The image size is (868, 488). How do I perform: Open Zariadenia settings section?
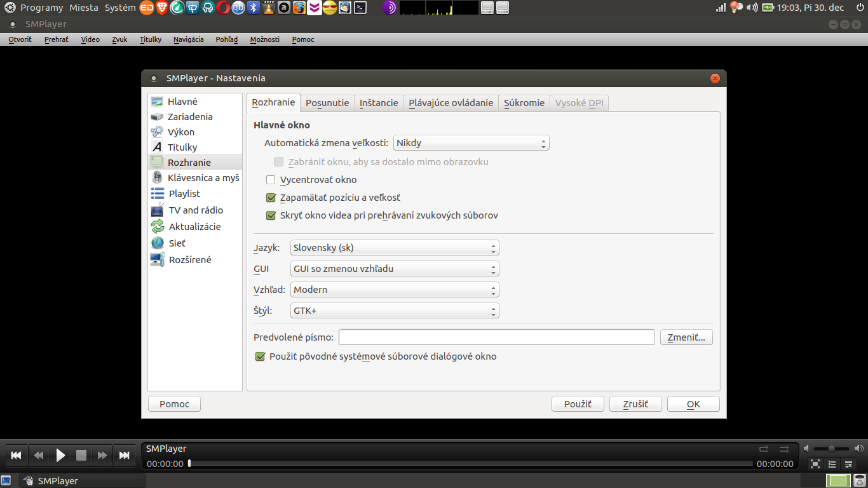click(195, 116)
